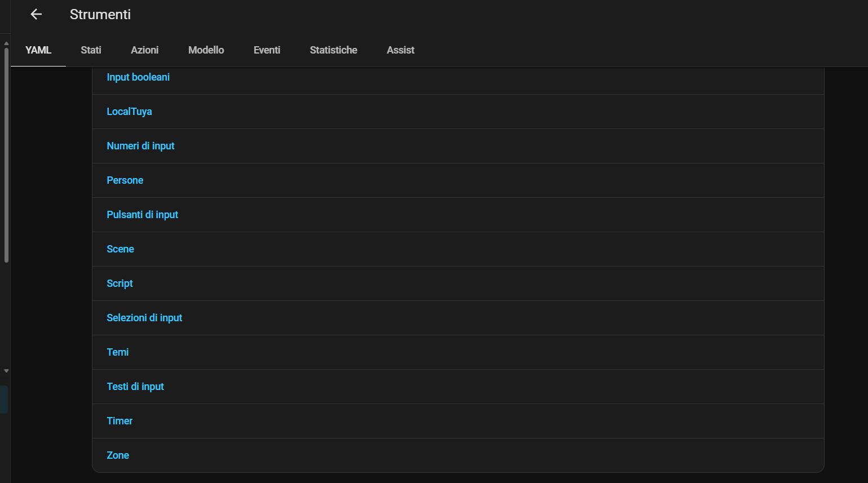Reload Zone configuration

(118, 455)
